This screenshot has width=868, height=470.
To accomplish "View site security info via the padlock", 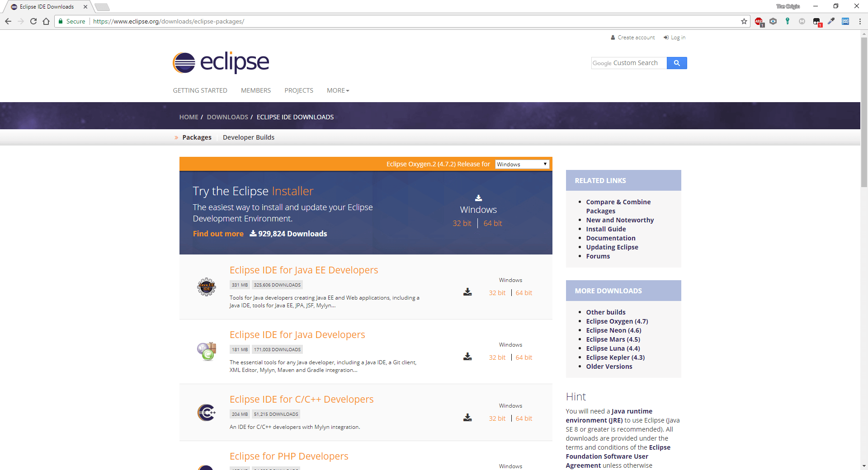I will (x=61, y=21).
